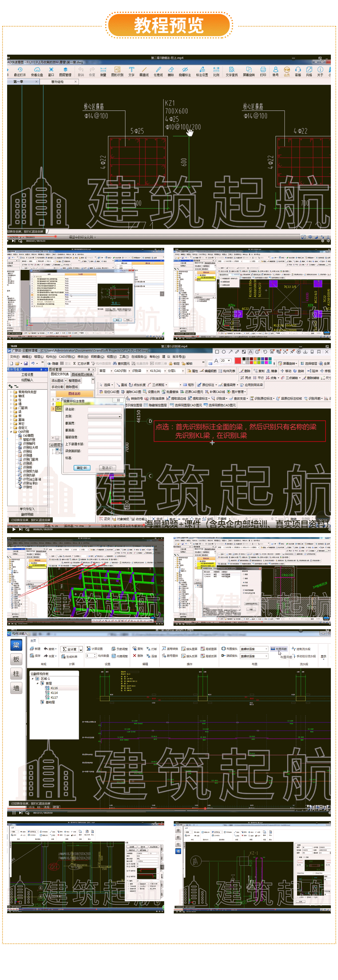Open the 类别 dropdown in 梁集中标注信息
The image size is (338, 980).
105,416
